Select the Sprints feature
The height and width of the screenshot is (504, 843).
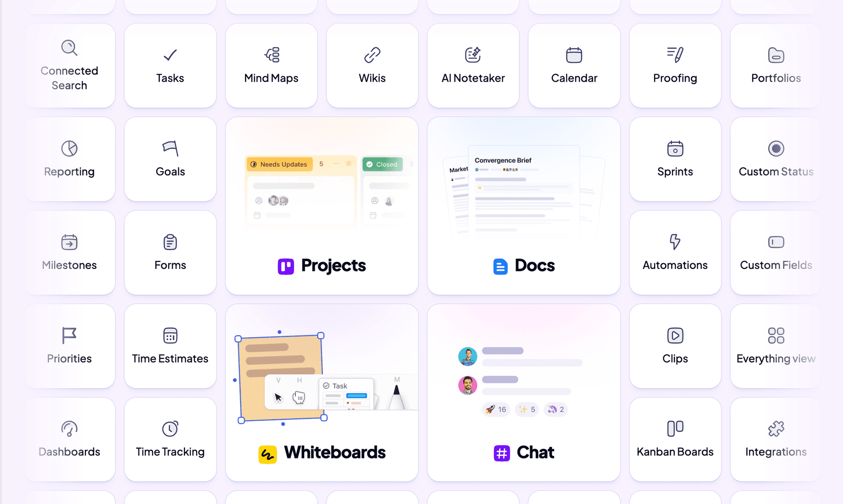click(674, 158)
